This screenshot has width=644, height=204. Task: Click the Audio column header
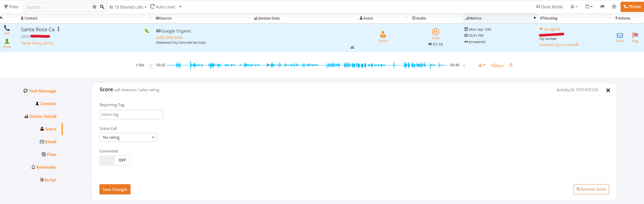coord(419,18)
